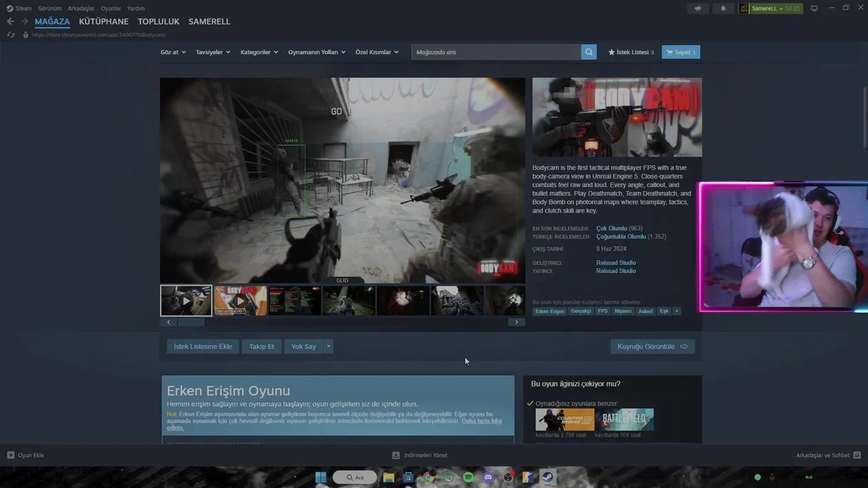868x488 pixels.
Task: Open Counter-Strike 2 similar game thumbnail
Action: tap(565, 420)
